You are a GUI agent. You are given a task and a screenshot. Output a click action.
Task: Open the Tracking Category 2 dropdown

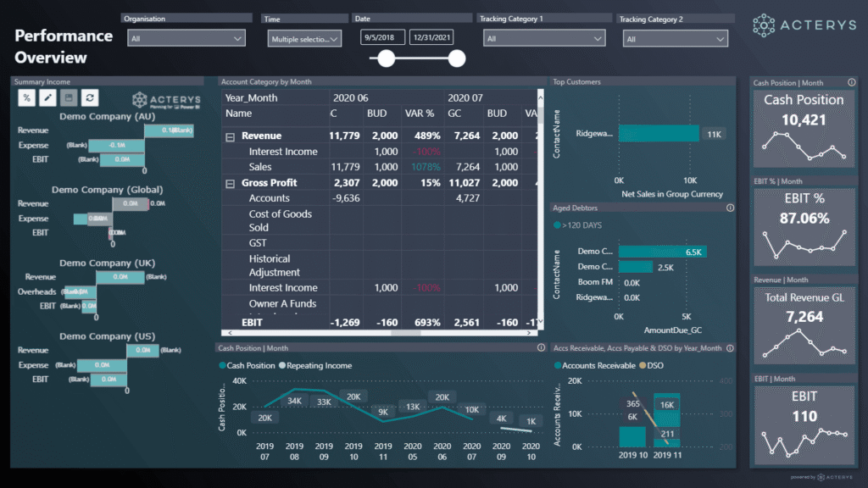point(676,39)
